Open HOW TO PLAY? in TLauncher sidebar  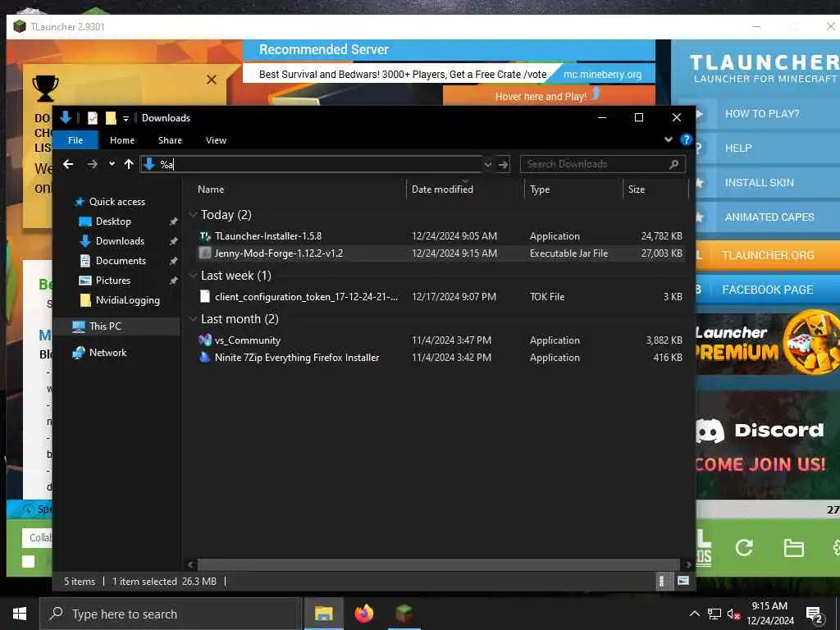pyautogui.click(x=762, y=113)
